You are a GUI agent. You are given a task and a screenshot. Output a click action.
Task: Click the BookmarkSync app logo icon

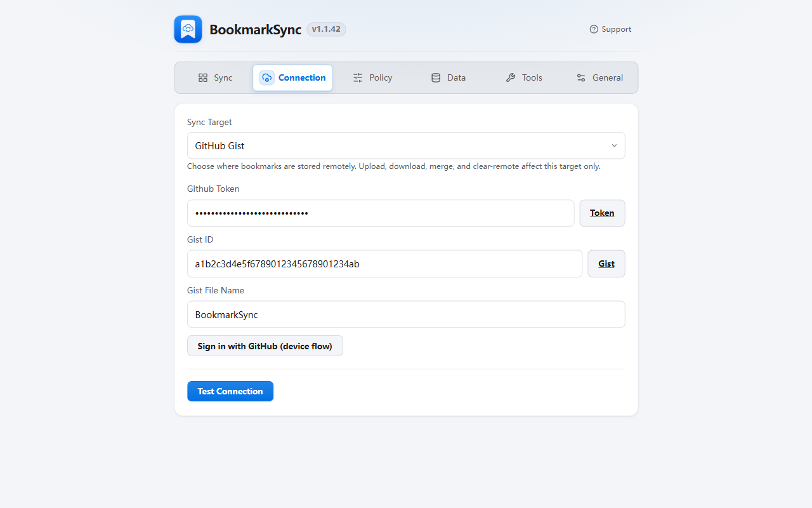click(188, 29)
